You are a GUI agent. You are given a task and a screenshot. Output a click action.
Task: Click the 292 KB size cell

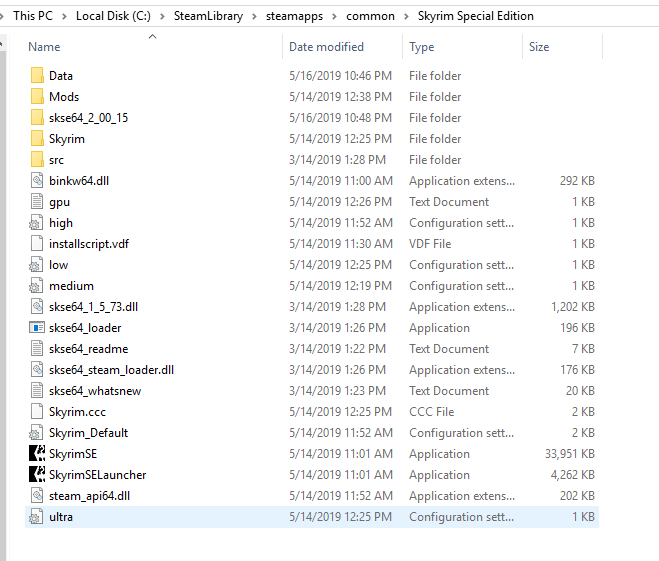pyautogui.click(x=577, y=181)
